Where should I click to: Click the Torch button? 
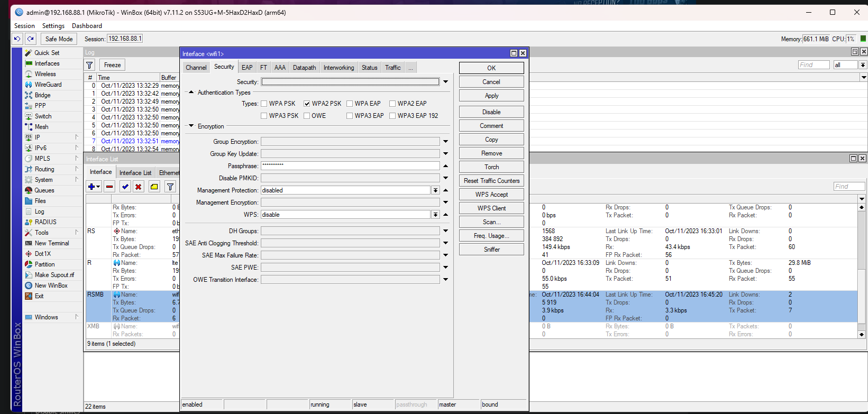point(491,167)
